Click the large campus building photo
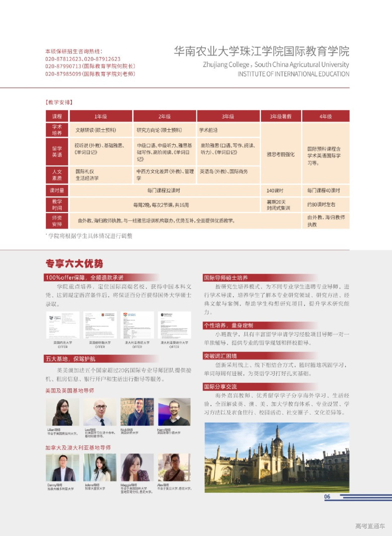 point(277,457)
